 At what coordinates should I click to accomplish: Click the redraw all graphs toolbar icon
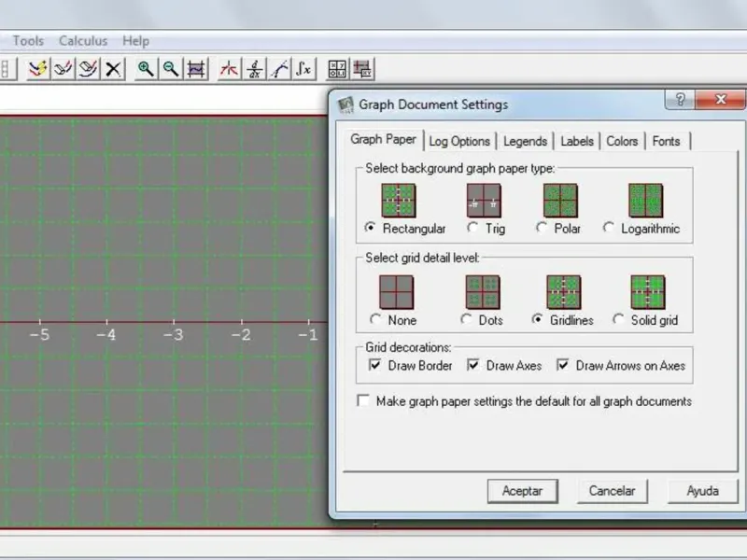click(x=38, y=69)
